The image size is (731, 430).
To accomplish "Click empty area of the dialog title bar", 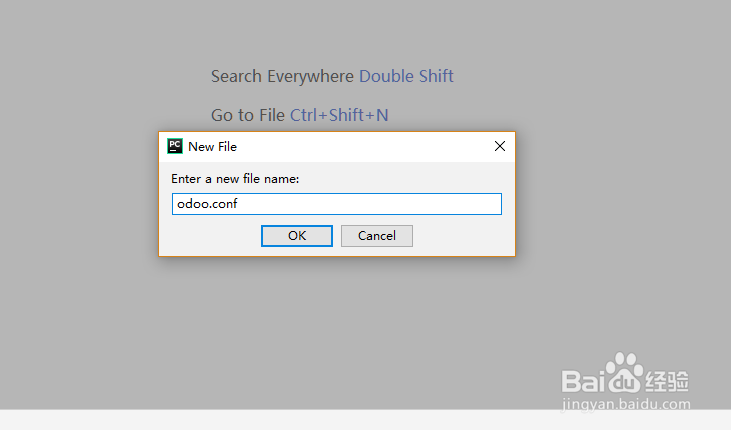I will [364, 146].
